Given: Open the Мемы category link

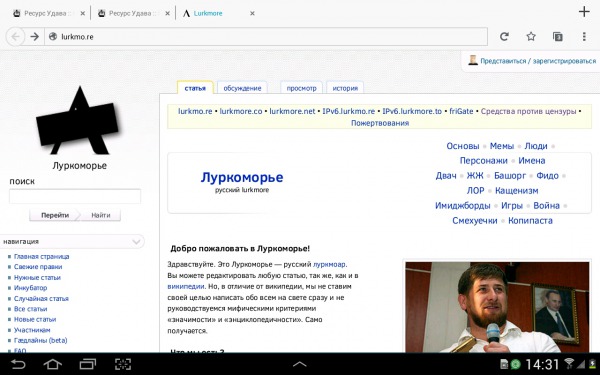Looking at the screenshot, I should [x=502, y=146].
